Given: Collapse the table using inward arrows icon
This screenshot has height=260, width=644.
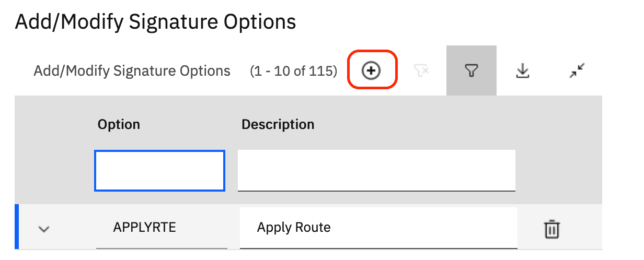Looking at the screenshot, I should [x=577, y=71].
